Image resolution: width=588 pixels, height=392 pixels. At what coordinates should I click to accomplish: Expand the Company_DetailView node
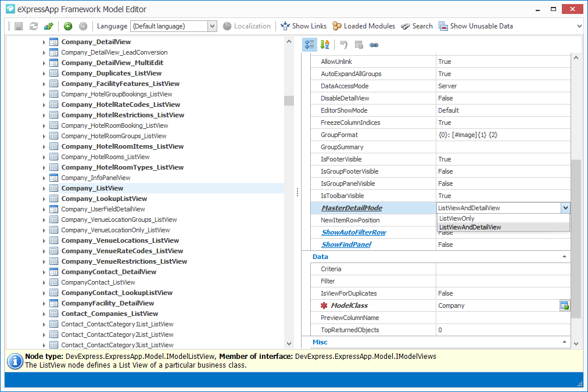pyautogui.click(x=44, y=42)
